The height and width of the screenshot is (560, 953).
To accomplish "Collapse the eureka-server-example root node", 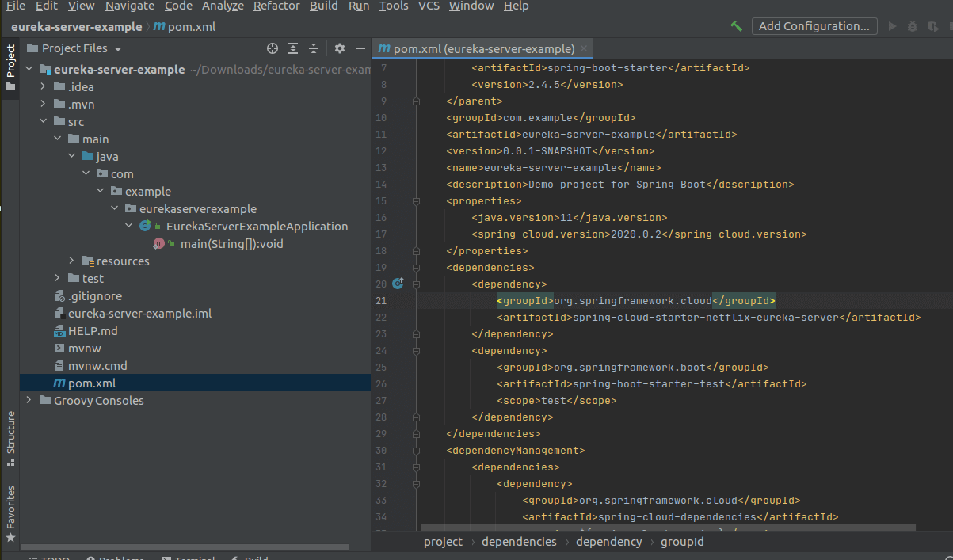I will click(x=30, y=70).
